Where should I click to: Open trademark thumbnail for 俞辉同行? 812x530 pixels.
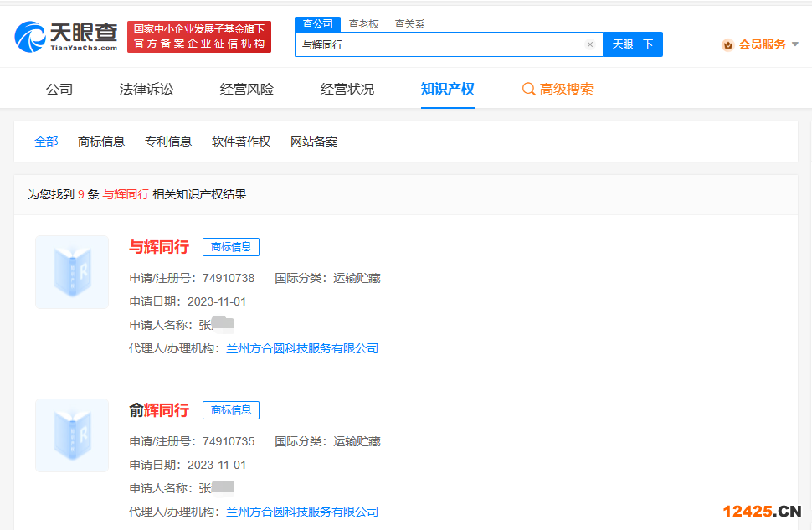tap(72, 435)
